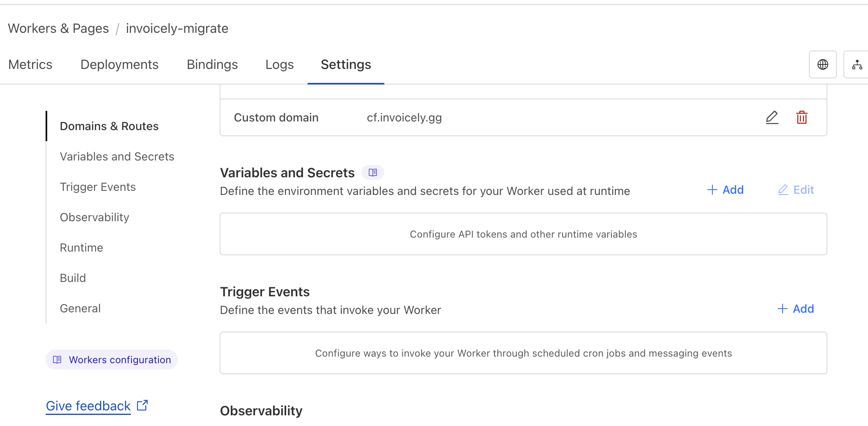Select Observability in settings sidebar
The image size is (868, 426).
click(94, 217)
